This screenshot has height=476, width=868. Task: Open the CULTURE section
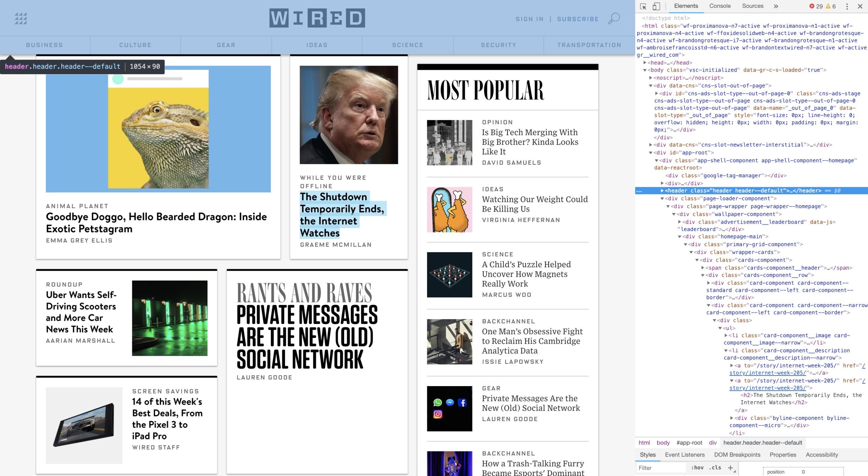point(135,45)
